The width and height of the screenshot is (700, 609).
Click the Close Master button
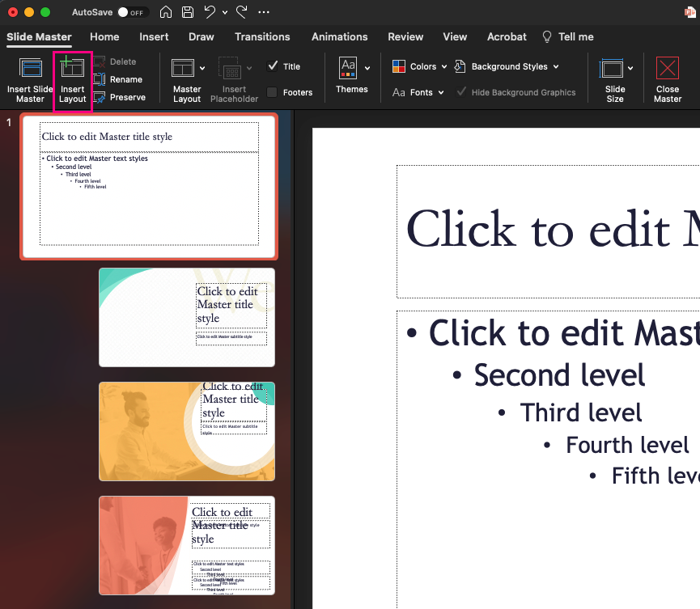click(x=667, y=78)
